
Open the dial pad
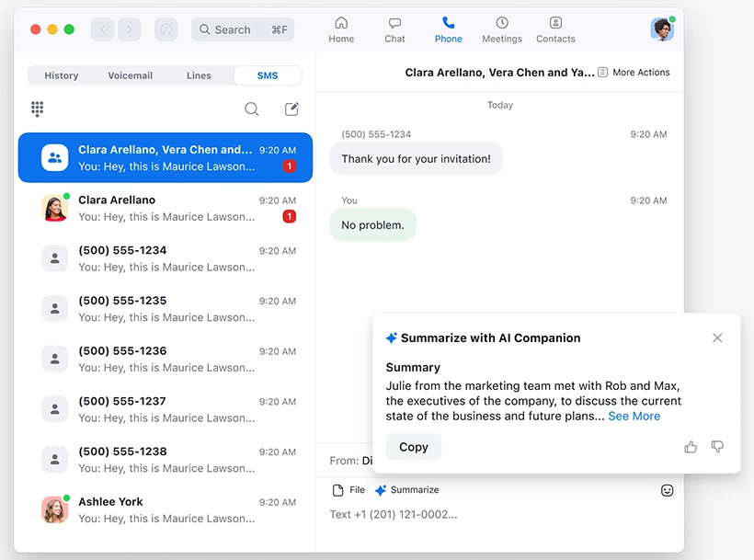[37, 109]
